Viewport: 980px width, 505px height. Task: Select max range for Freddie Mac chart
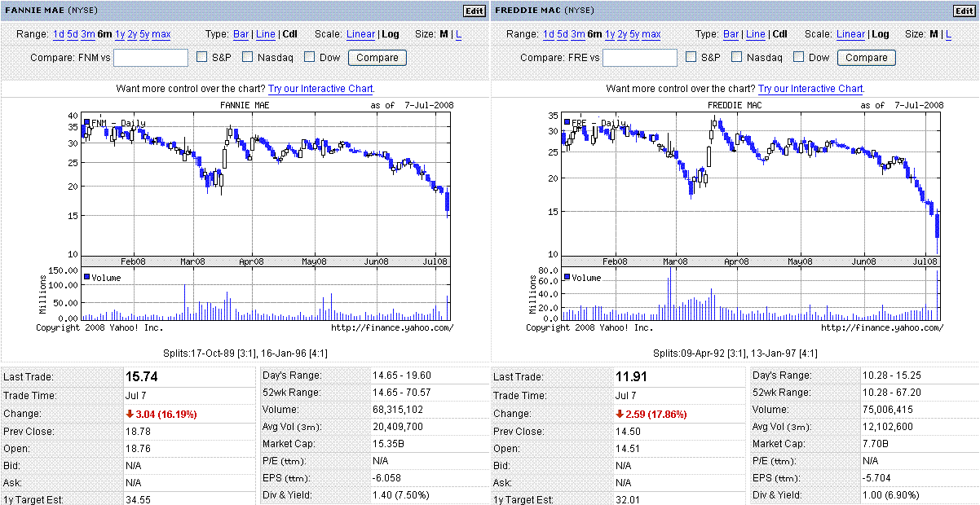pos(651,34)
